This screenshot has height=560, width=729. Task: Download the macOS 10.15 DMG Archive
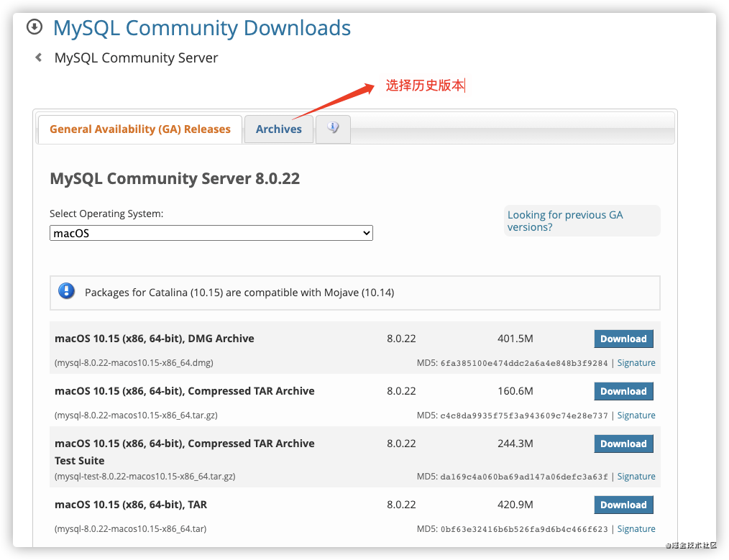tap(623, 339)
